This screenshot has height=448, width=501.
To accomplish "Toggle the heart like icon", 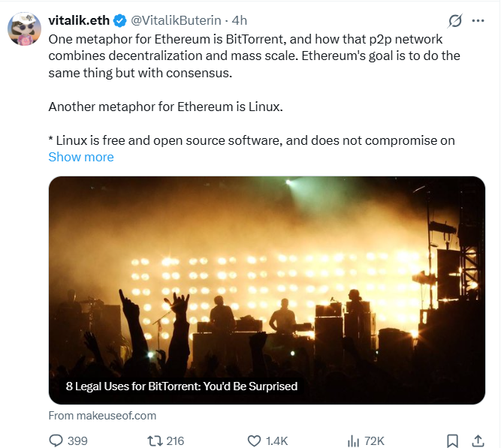I will (x=254, y=440).
